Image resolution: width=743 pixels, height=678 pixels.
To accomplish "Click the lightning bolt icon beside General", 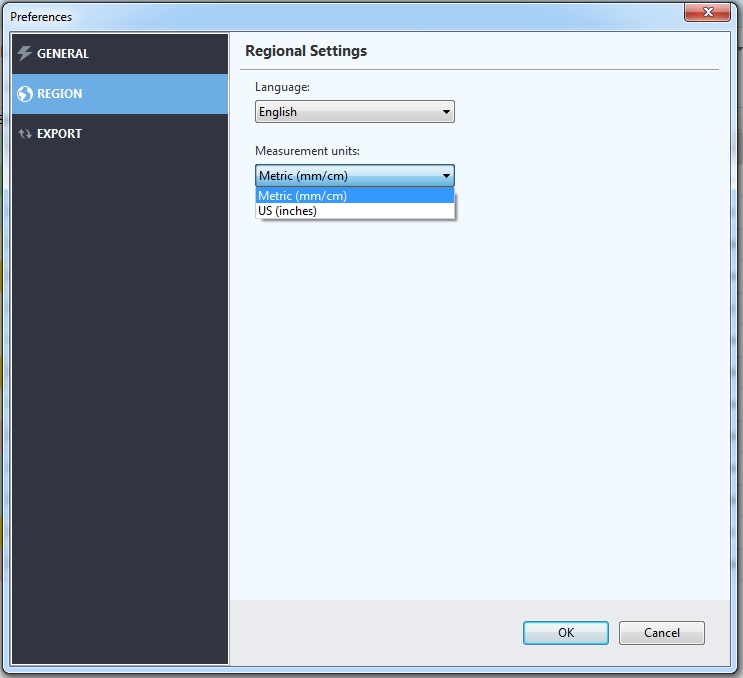I will click(x=25, y=54).
